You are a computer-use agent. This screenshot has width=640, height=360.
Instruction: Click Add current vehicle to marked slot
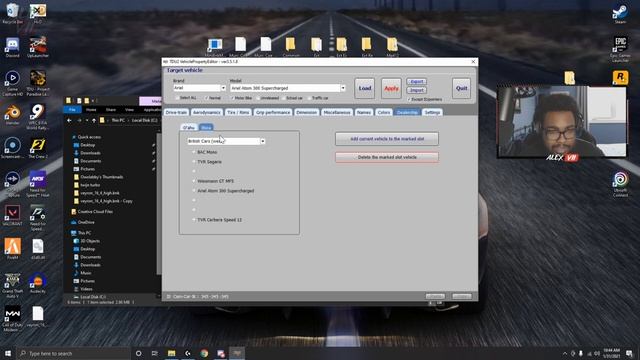tap(387, 139)
